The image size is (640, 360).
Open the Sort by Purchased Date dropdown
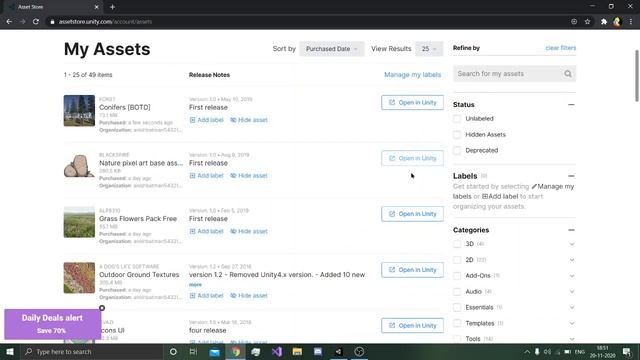331,49
